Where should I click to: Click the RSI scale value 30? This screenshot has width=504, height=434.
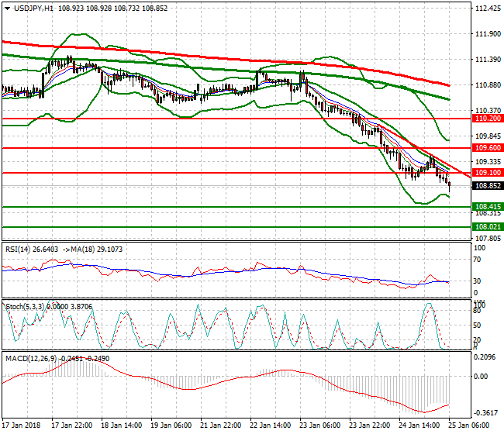(478, 281)
